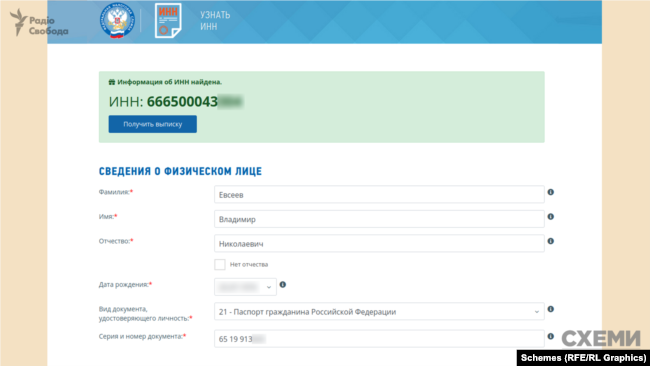Click the Получить выписку button

(x=153, y=124)
